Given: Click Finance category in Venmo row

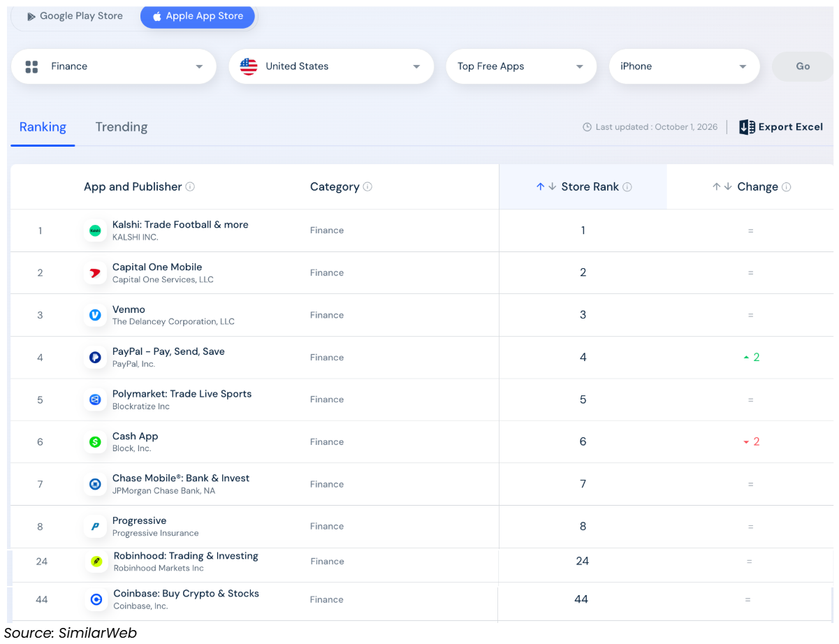Looking at the screenshot, I should (x=327, y=315).
